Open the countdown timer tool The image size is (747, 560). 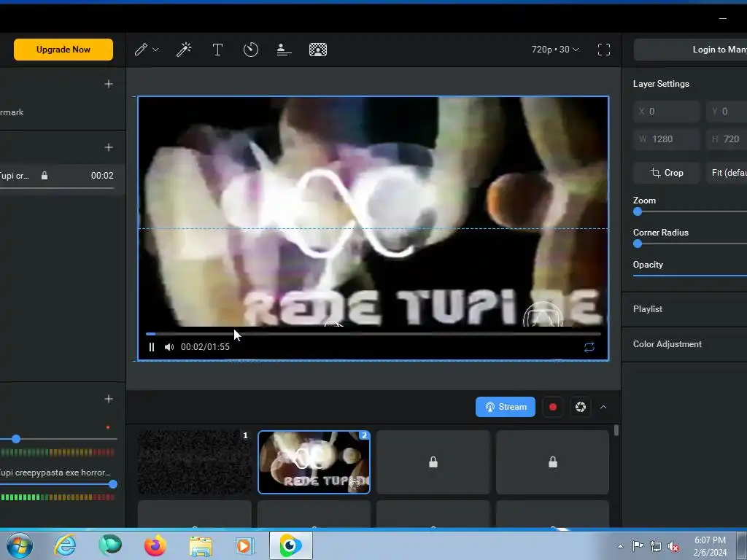click(x=251, y=50)
